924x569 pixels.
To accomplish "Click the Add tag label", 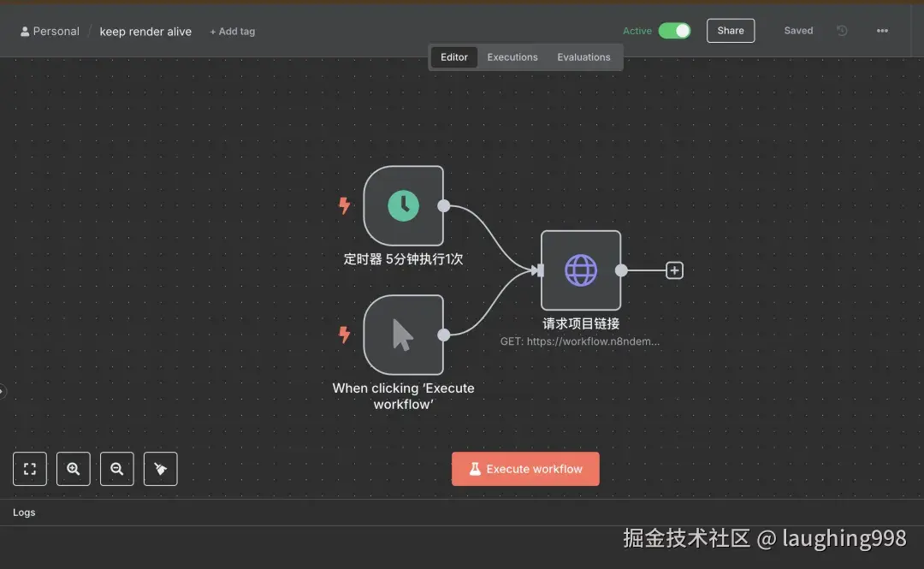I will pyautogui.click(x=232, y=31).
